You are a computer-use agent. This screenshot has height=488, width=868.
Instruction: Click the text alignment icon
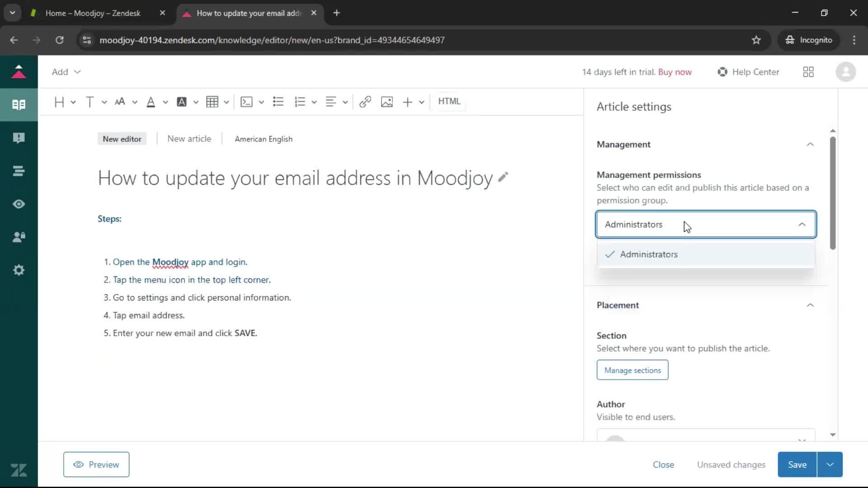331,102
